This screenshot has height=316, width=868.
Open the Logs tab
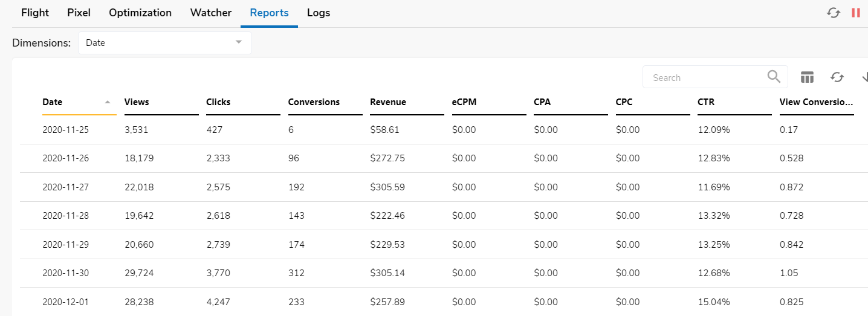tap(319, 13)
